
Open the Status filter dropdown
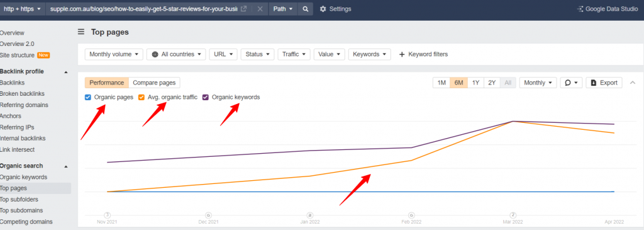pyautogui.click(x=257, y=54)
